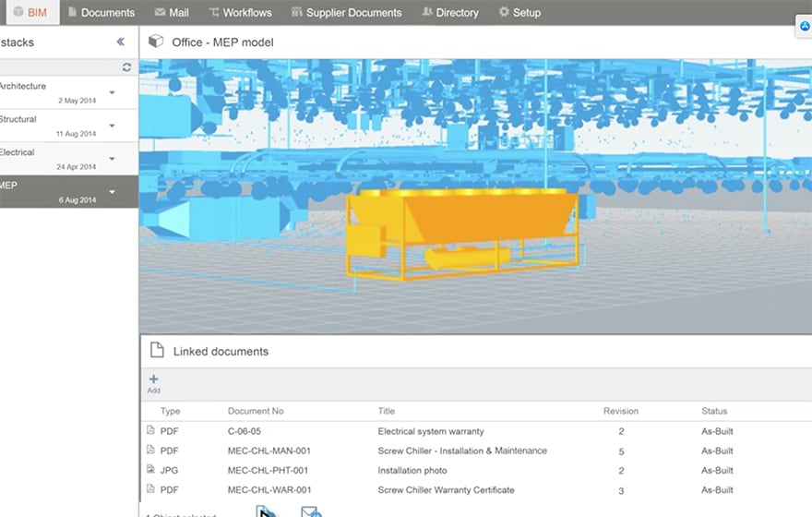Open document MEC-CHL-WAR-001
This screenshot has height=517, width=812.
[269, 489]
